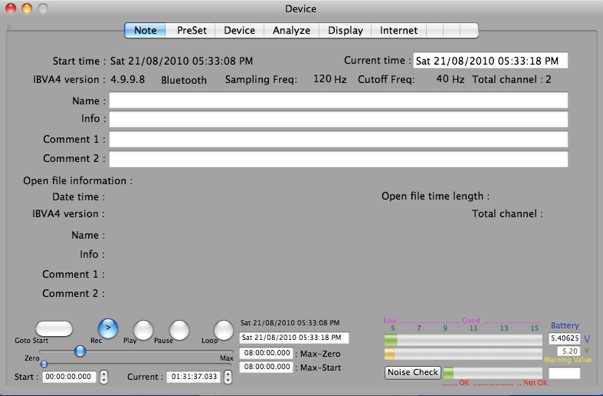Switch to the Note tab
603x396 pixels.
(x=145, y=30)
